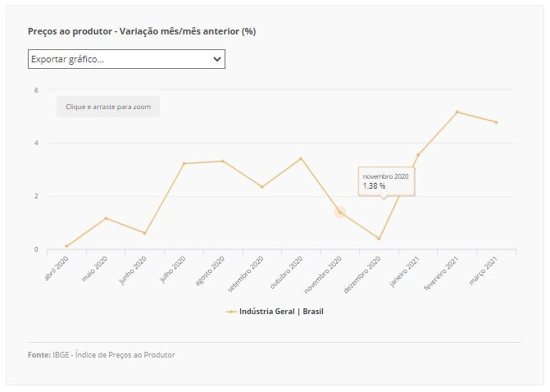Open the Exportar gráfico dropdown
550x392 pixels.
[126, 59]
